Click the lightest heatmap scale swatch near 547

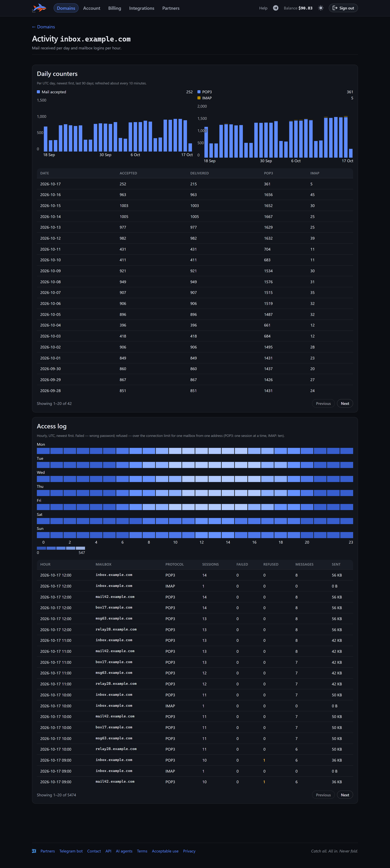[x=80, y=548]
